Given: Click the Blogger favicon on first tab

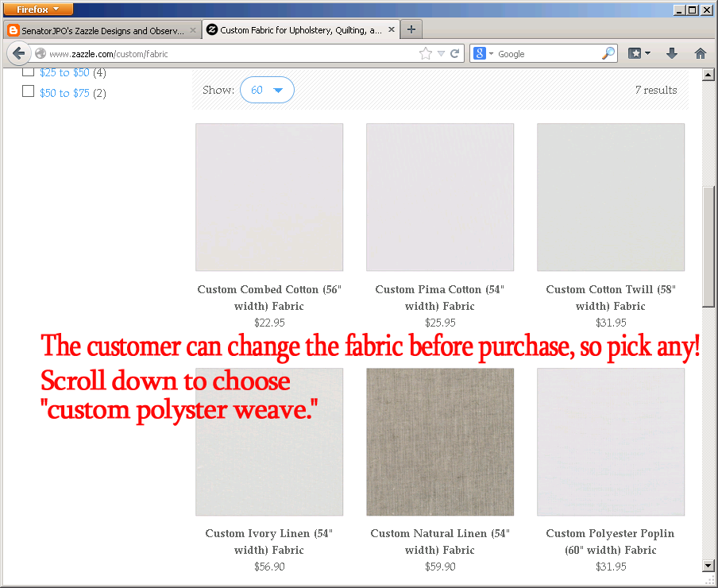Looking at the screenshot, I should pyautogui.click(x=14, y=30).
